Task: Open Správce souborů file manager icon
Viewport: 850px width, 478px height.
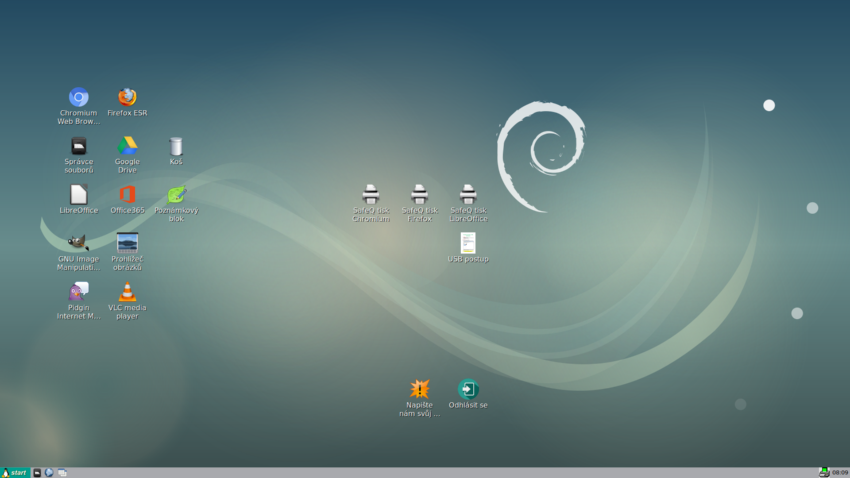Action: pyautogui.click(x=78, y=147)
